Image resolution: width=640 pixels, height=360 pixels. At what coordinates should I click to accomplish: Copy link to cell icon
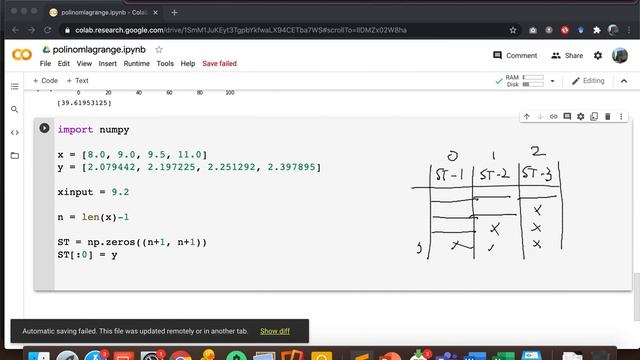click(x=553, y=116)
